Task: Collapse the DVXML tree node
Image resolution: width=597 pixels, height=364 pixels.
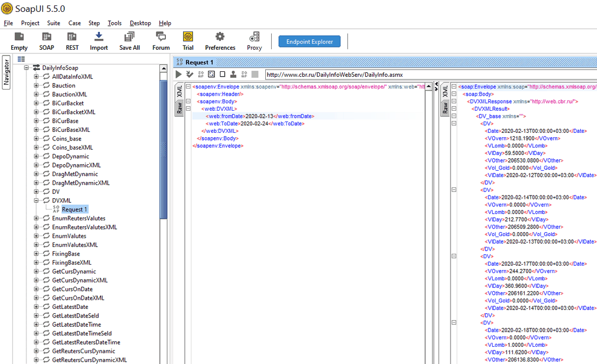Action: click(x=37, y=200)
